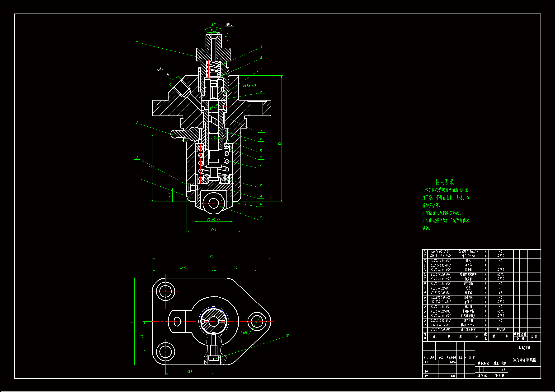Select the 46.5 horizontal dimension
Viewport: 555px width, 392px height.
pos(183,268)
